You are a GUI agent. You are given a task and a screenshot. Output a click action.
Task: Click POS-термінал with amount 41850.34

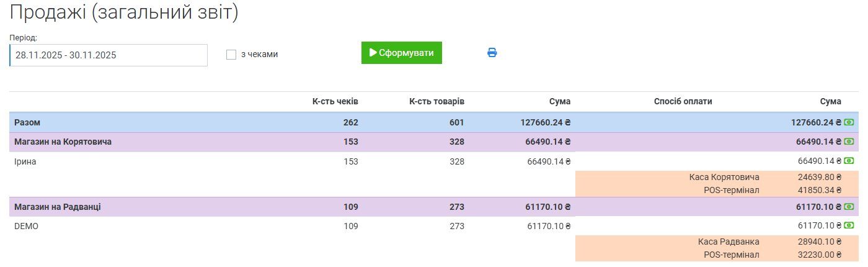[x=732, y=190]
